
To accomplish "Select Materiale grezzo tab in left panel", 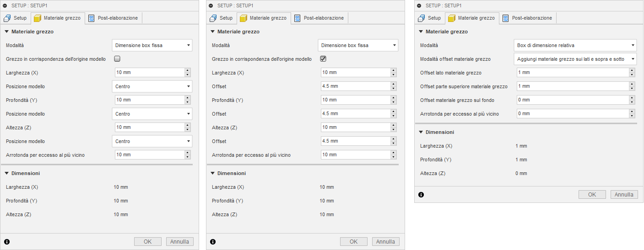I will click(57, 18).
